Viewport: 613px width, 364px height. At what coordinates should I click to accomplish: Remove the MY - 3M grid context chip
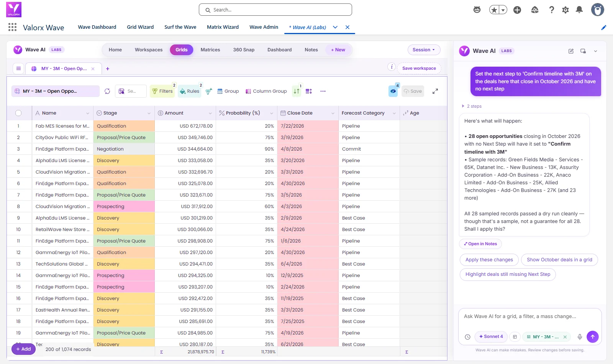(565, 337)
